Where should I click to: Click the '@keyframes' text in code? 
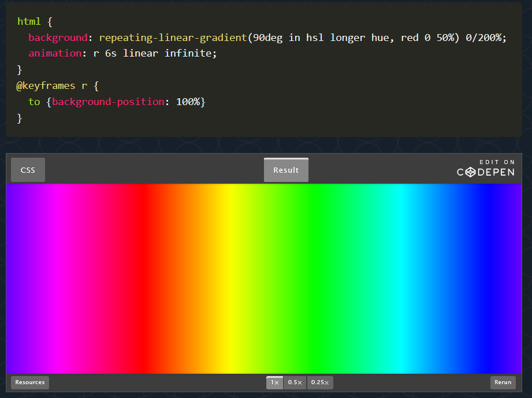click(x=46, y=85)
